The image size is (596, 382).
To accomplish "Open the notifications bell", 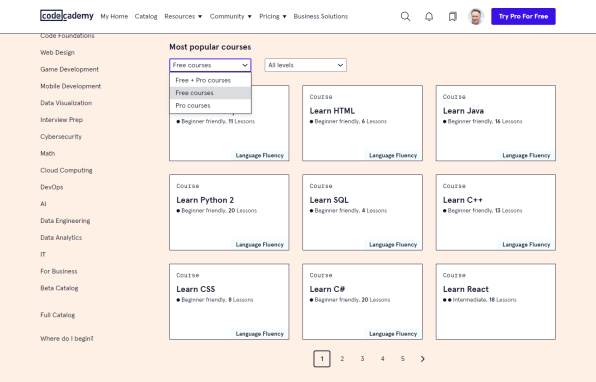I will (x=429, y=16).
